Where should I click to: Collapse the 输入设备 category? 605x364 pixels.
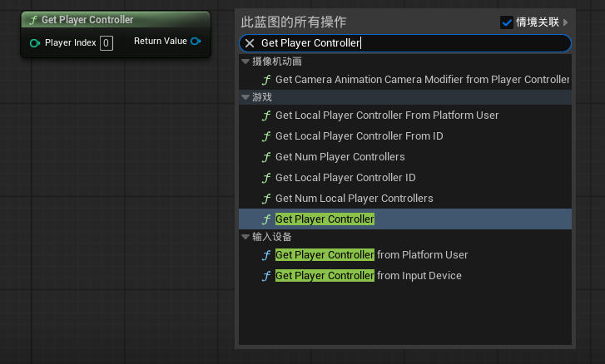[245, 237]
